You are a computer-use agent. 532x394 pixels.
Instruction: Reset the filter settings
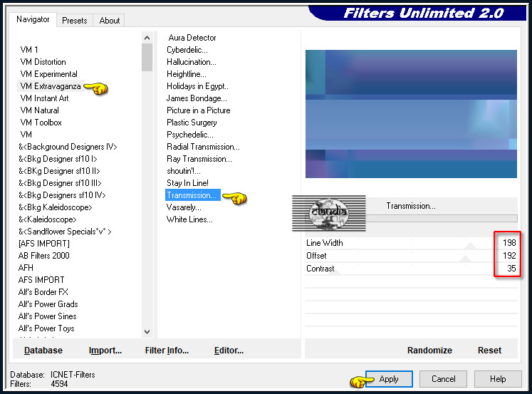point(489,351)
